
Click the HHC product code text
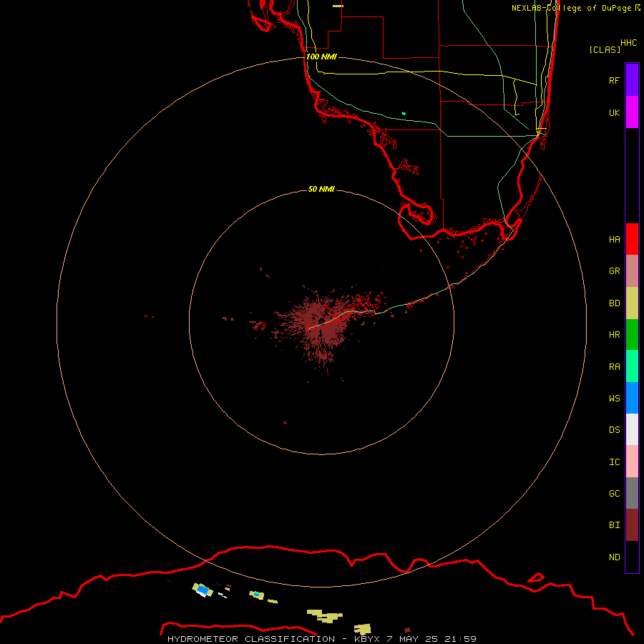628,43
